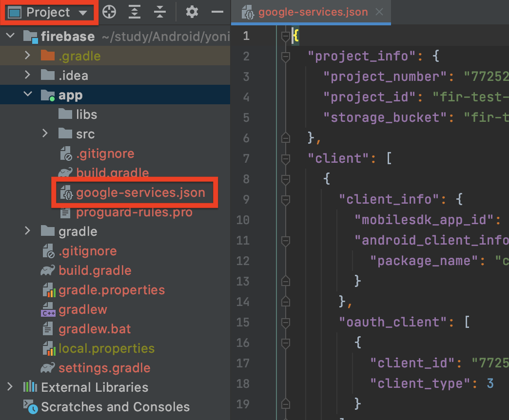The width and height of the screenshot is (509, 420).
Task: Fold android_client_info block at line 11
Action: tap(286, 241)
